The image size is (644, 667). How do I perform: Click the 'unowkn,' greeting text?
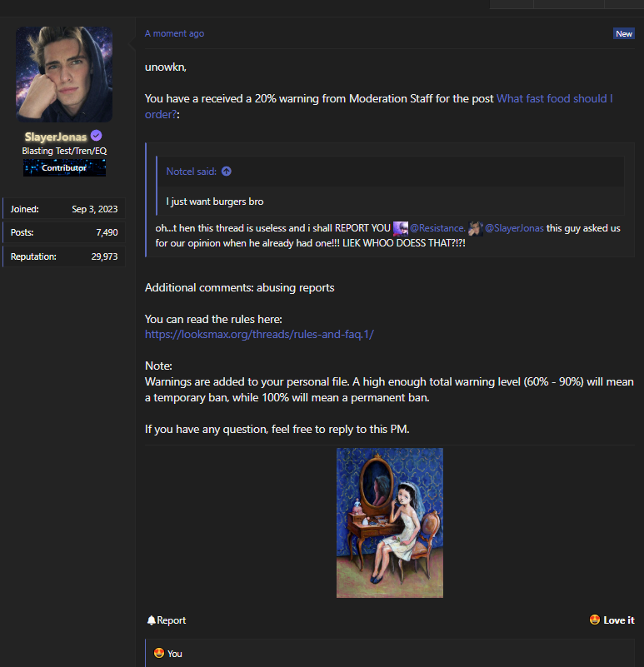pyautogui.click(x=166, y=67)
